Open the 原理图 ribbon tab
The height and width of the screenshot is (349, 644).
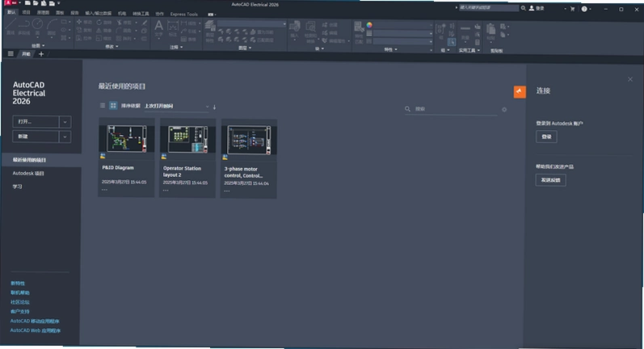coord(43,13)
